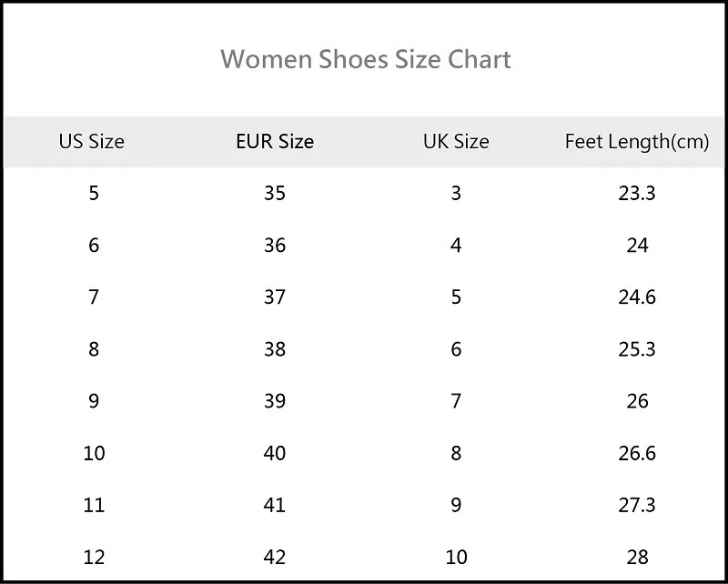Click EUR size 36 cell

pyautogui.click(x=275, y=246)
